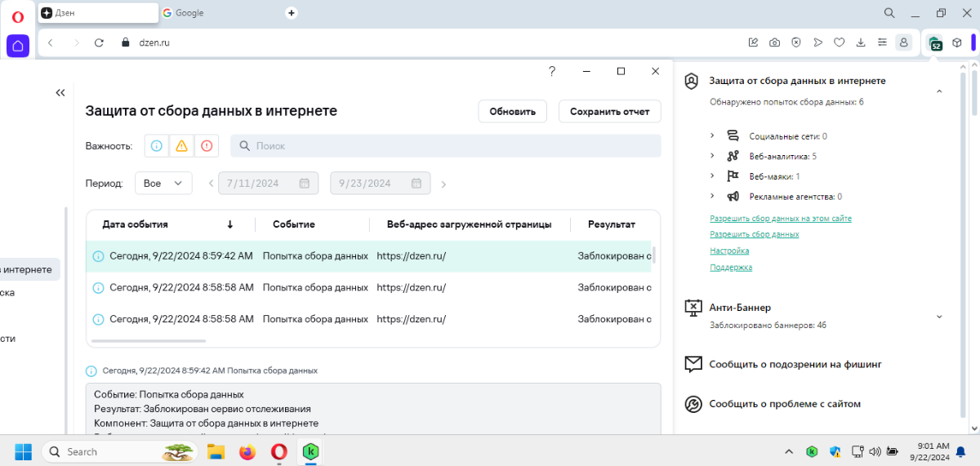Click Веб-адрес загруженной страницы column header
The width and height of the screenshot is (980, 466).
(469, 224)
